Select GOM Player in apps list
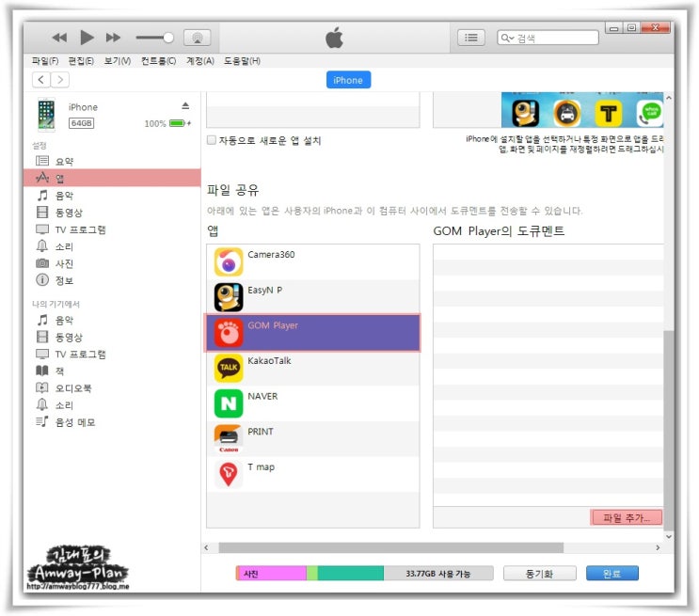This screenshot has width=699, height=616. [x=313, y=333]
